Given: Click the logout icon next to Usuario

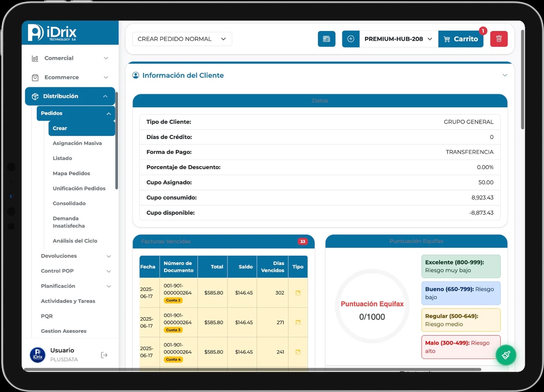Looking at the screenshot, I should pyautogui.click(x=104, y=355).
